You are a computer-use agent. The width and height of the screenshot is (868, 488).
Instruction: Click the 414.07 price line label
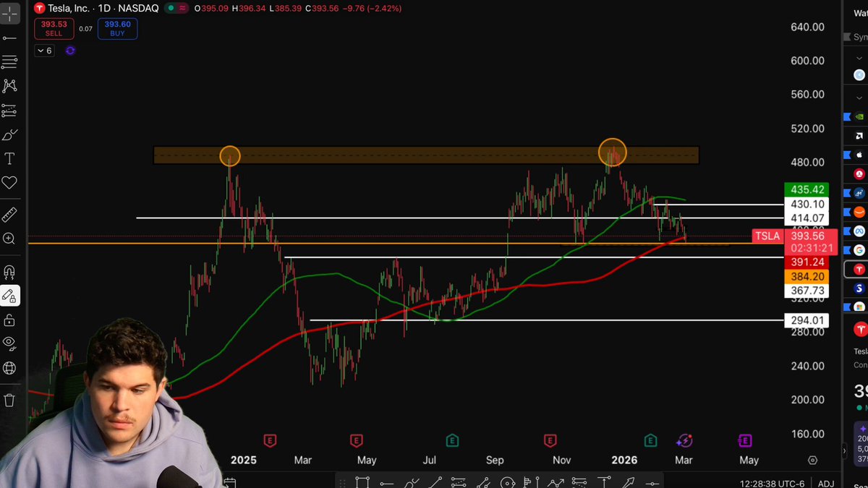807,218
